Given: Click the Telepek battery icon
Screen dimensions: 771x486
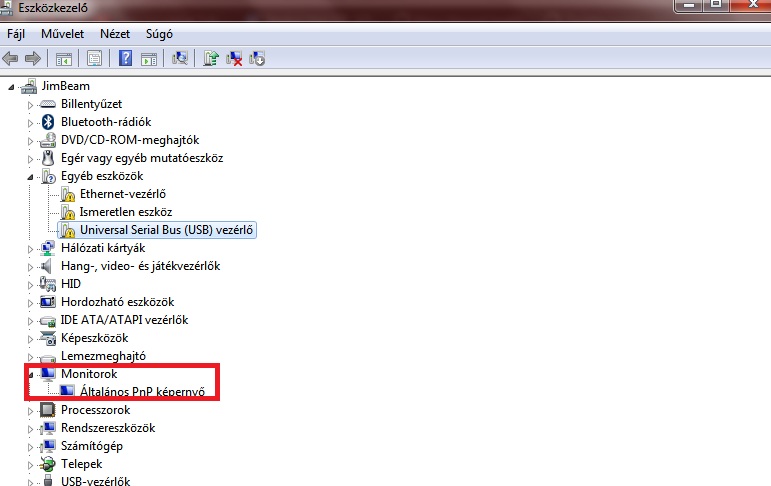Looking at the screenshot, I should pos(48,464).
